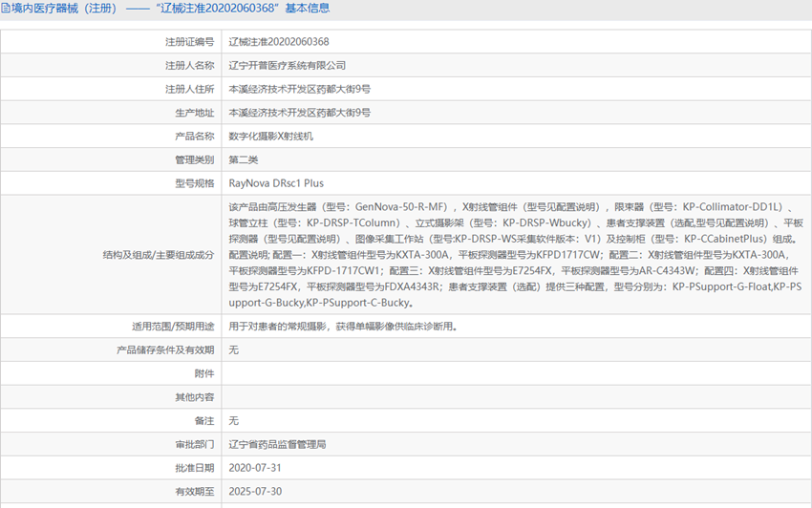812x508 pixels.
Task: Click the expiry date 2025-07-30
Action: (x=255, y=492)
